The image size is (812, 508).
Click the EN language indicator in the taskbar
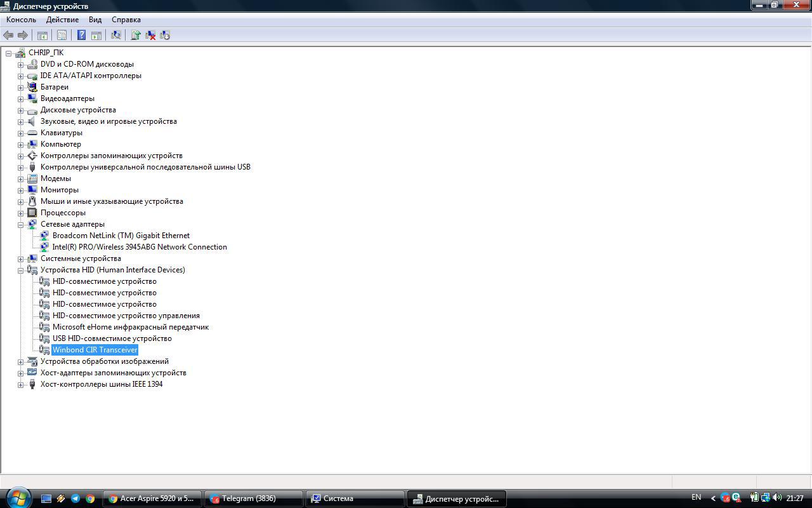point(697,497)
